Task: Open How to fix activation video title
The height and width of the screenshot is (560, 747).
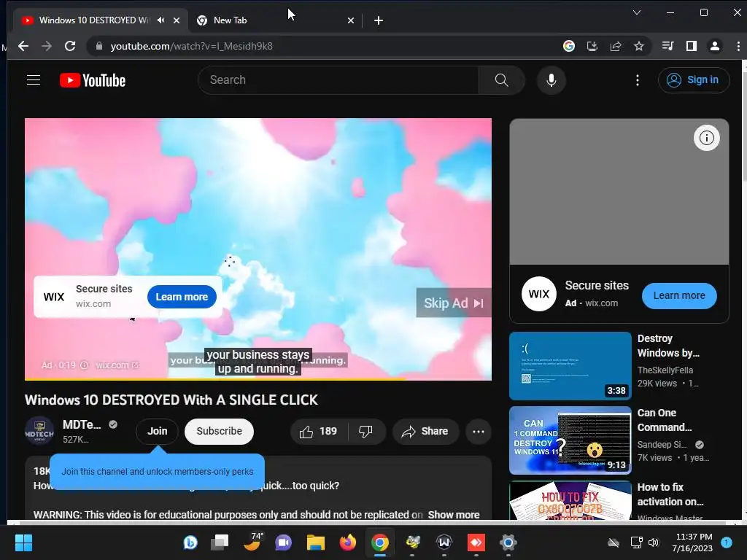Action: click(670, 494)
